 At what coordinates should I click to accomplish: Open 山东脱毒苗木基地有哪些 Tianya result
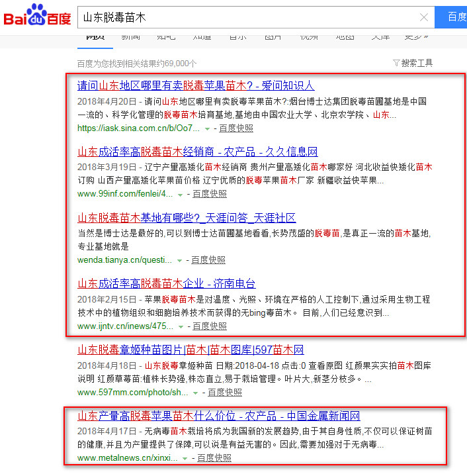click(187, 218)
